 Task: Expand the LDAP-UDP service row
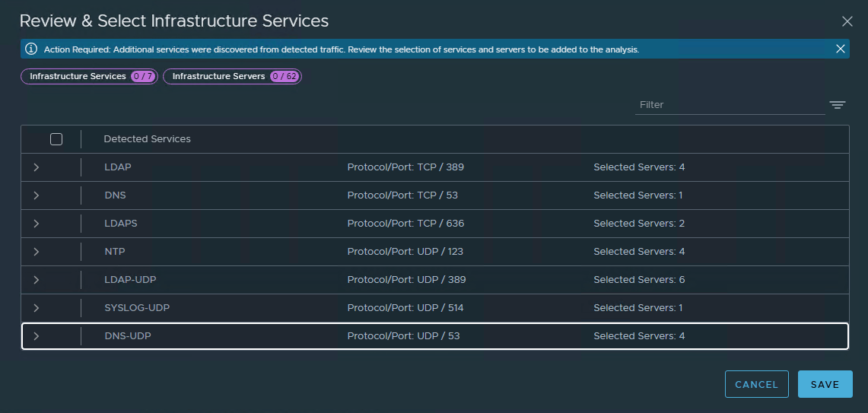click(x=37, y=280)
